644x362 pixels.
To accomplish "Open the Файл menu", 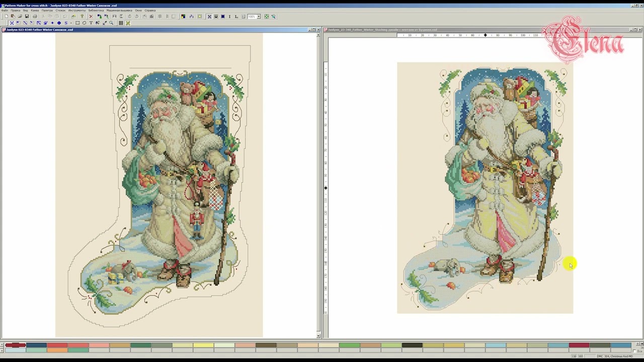I will click(5, 11).
